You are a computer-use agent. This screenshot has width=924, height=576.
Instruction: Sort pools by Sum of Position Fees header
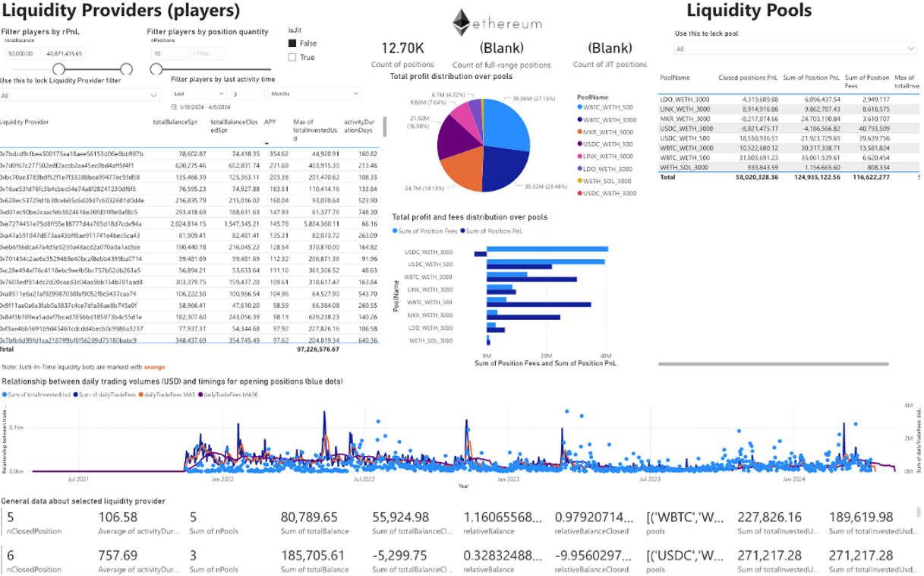click(x=867, y=81)
